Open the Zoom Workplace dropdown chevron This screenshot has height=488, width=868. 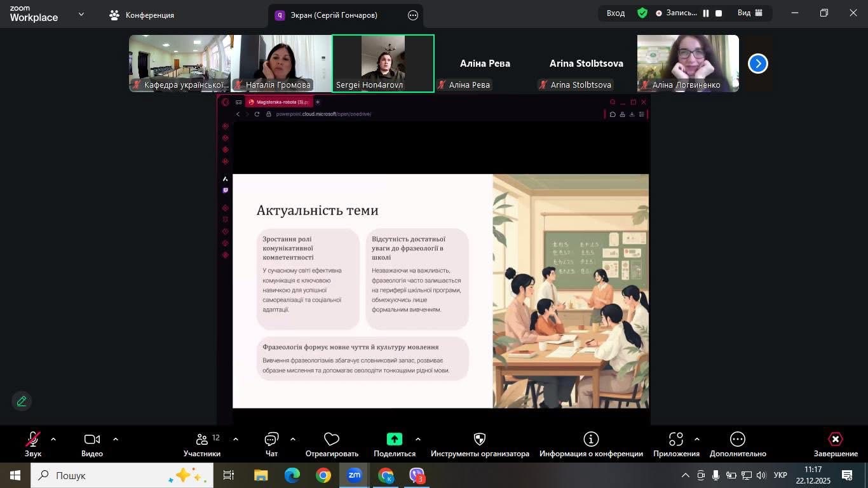coord(81,14)
